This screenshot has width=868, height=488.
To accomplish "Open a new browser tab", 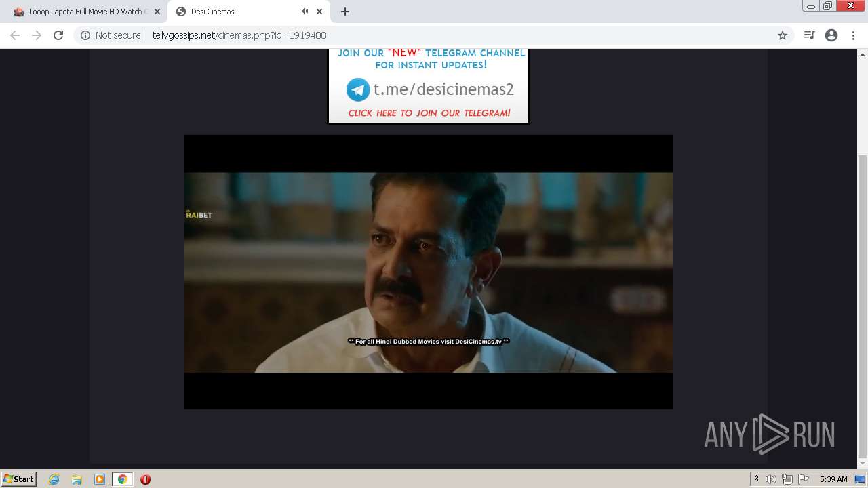I will pyautogui.click(x=345, y=12).
